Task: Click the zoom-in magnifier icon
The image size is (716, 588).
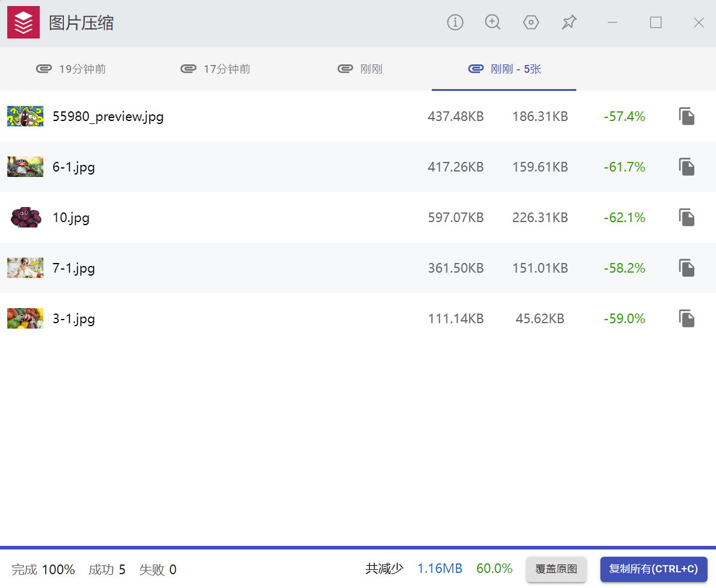Action: point(493,23)
